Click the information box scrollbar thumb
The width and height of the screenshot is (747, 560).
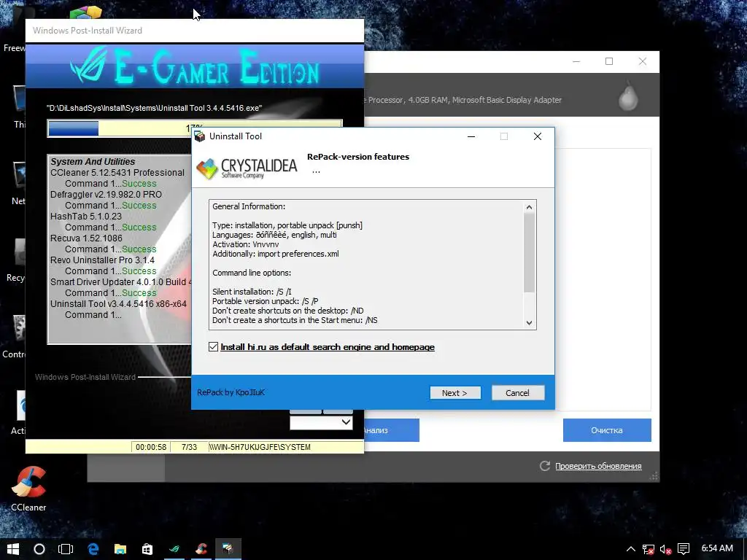point(529,252)
